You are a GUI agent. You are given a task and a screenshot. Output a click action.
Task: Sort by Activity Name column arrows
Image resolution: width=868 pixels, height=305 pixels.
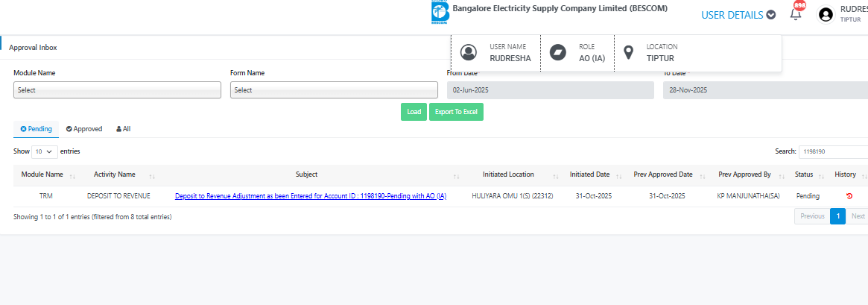152,176
